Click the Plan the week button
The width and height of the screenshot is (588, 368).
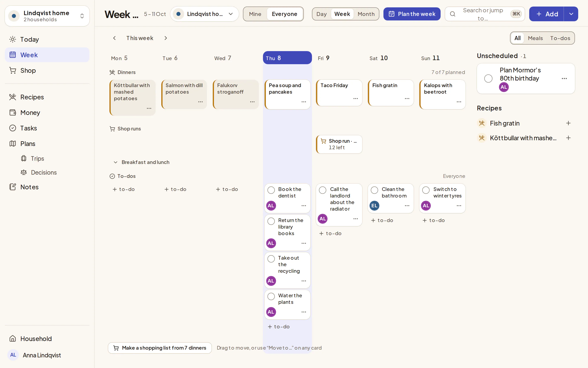pos(412,14)
